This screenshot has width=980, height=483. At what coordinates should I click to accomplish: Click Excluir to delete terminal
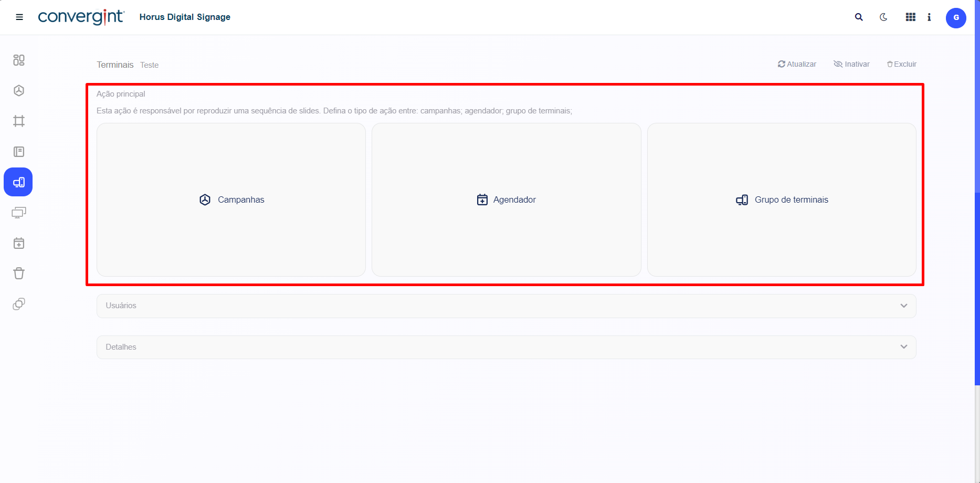[901, 64]
